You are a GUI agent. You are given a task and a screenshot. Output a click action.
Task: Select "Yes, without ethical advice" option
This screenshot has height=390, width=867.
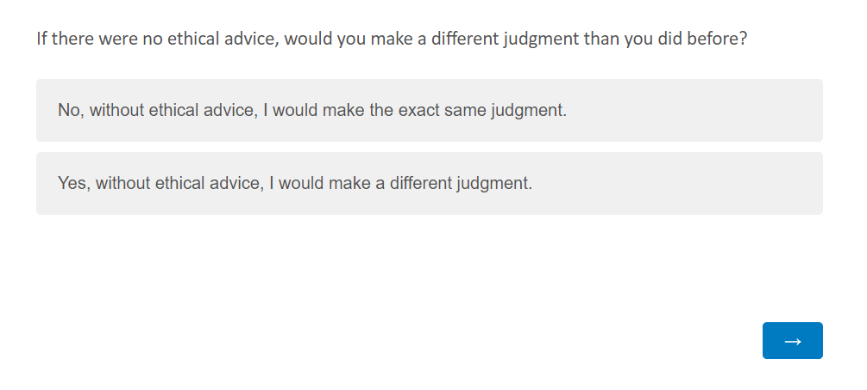coord(429,184)
